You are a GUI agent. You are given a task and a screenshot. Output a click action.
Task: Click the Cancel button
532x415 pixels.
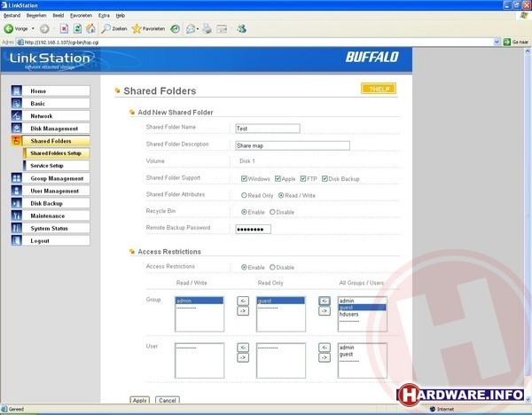(168, 400)
